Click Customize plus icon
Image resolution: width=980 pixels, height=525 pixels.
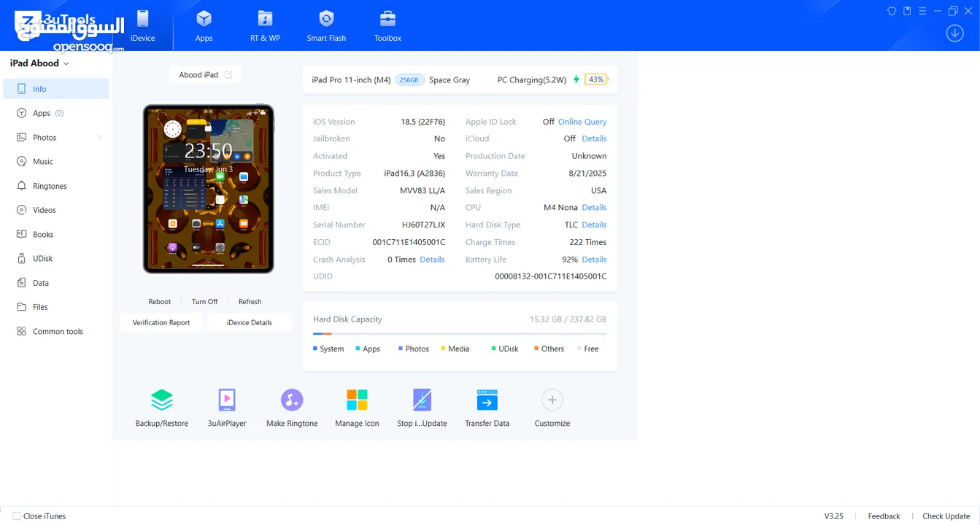pos(552,400)
